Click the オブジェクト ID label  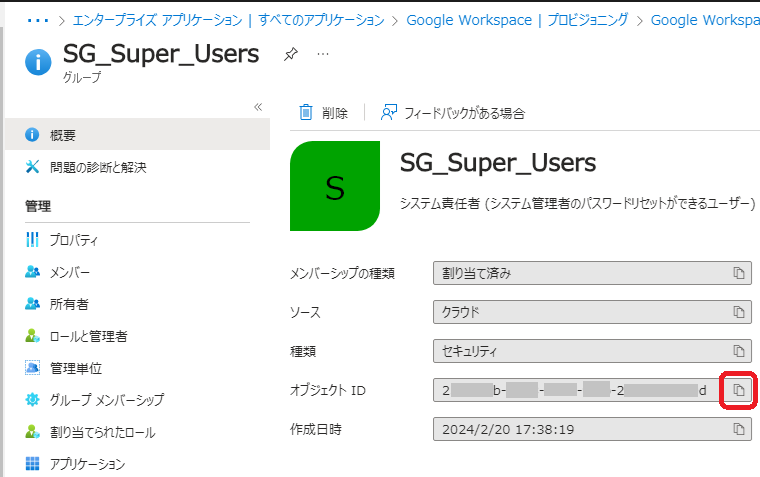click(328, 390)
